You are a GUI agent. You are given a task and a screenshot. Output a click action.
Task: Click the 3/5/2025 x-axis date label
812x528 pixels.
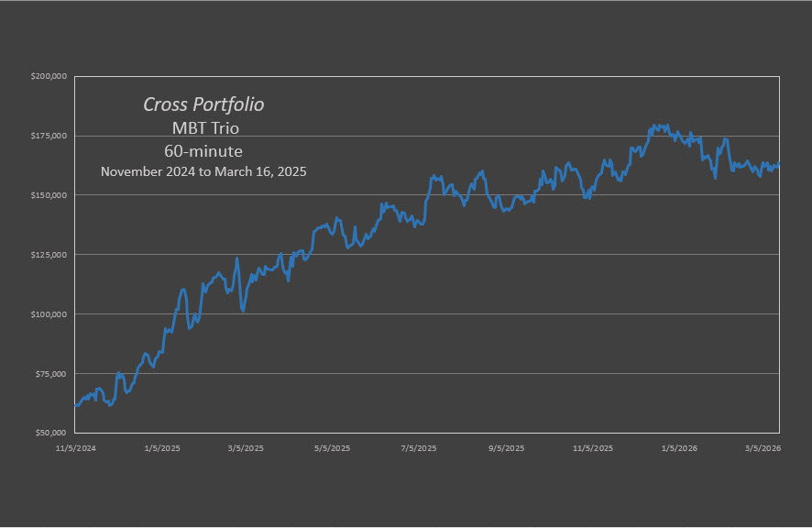click(x=246, y=449)
